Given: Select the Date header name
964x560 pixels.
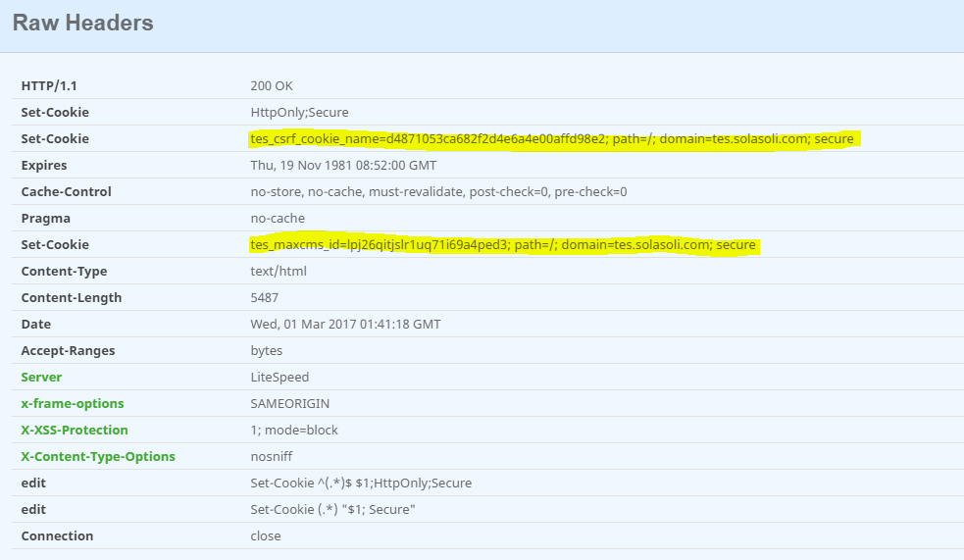Looking at the screenshot, I should click(x=36, y=324).
